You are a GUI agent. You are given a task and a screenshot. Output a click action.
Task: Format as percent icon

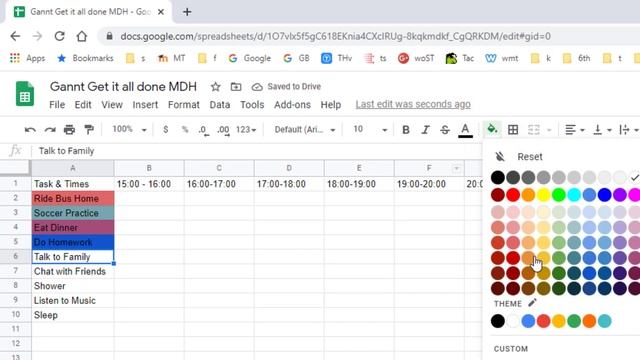pos(185,129)
